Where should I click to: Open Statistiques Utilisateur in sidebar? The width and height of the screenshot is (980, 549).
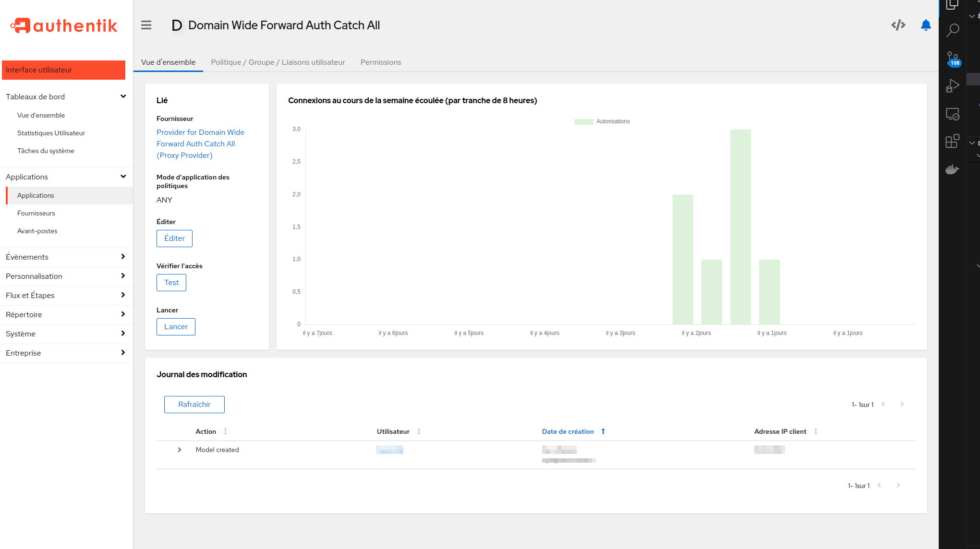(51, 133)
